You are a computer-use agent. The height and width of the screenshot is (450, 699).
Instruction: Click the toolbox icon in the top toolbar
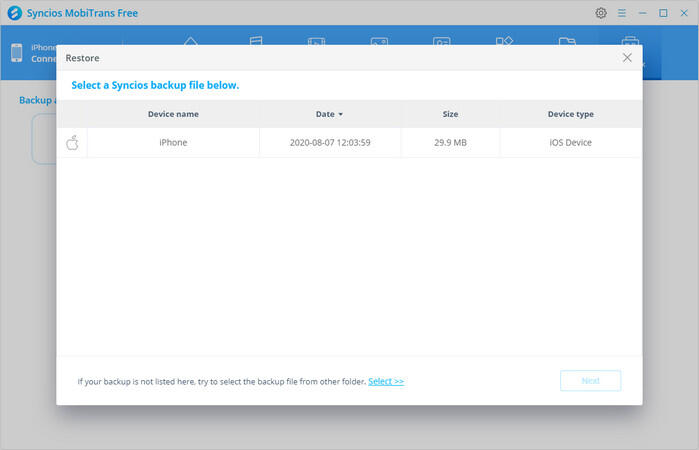(x=629, y=44)
